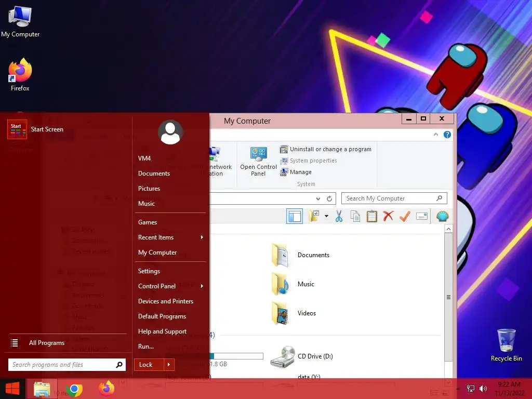Collapse the ribbon with the chevron

[436, 135]
